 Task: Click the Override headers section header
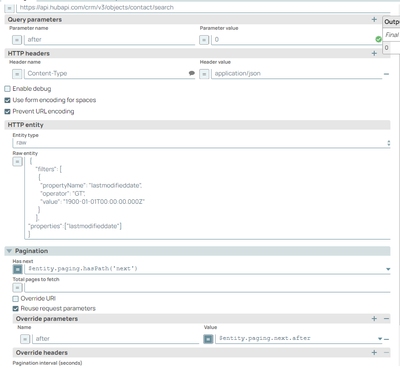point(201,352)
